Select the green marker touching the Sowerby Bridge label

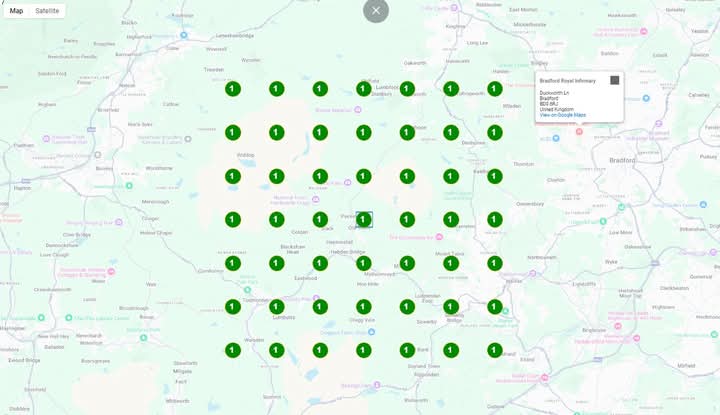(x=451, y=307)
